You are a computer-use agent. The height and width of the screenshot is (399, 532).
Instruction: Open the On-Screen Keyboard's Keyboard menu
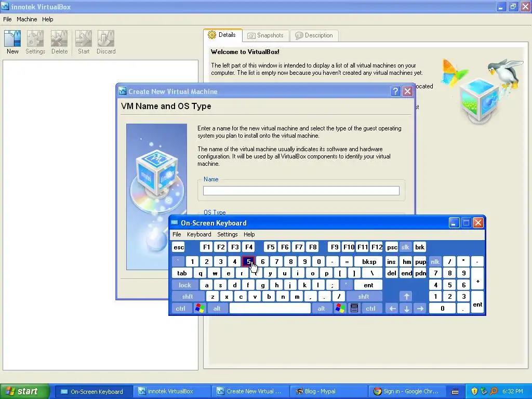click(199, 234)
